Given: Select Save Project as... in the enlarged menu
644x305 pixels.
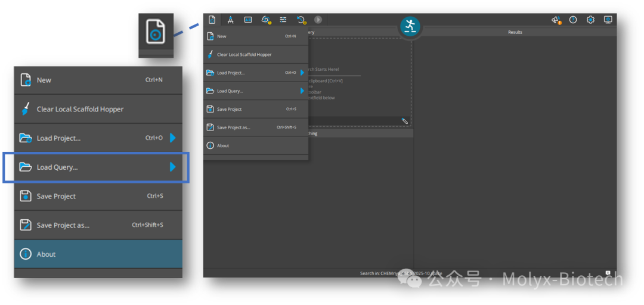Looking at the screenshot, I should pos(98,225).
